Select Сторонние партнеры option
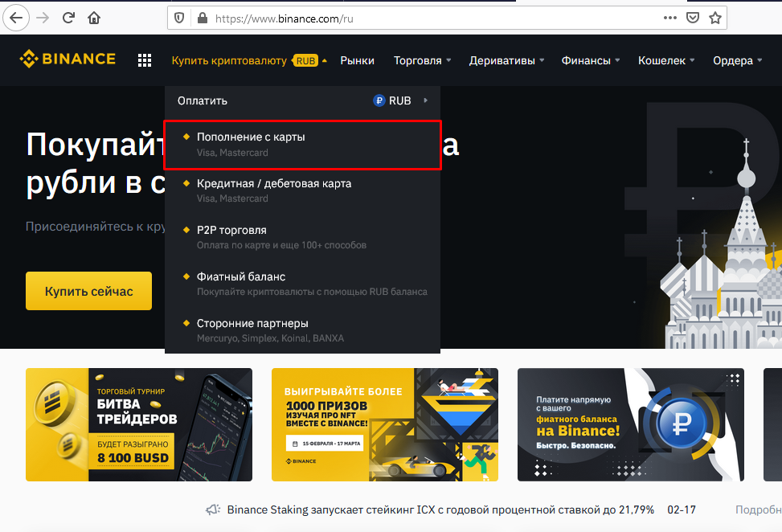Viewport: 782px width, 532px height. [x=302, y=330]
